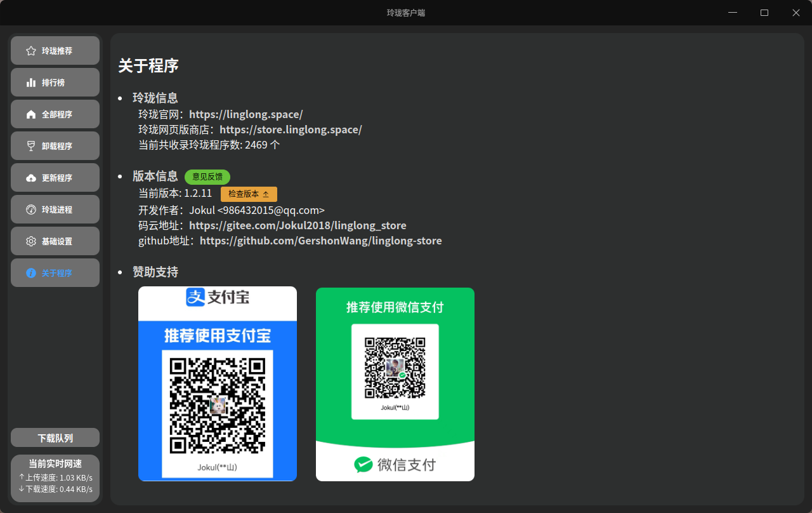This screenshot has height=513, width=812.
Task: Open the 下载队列 button
Action: [55, 437]
